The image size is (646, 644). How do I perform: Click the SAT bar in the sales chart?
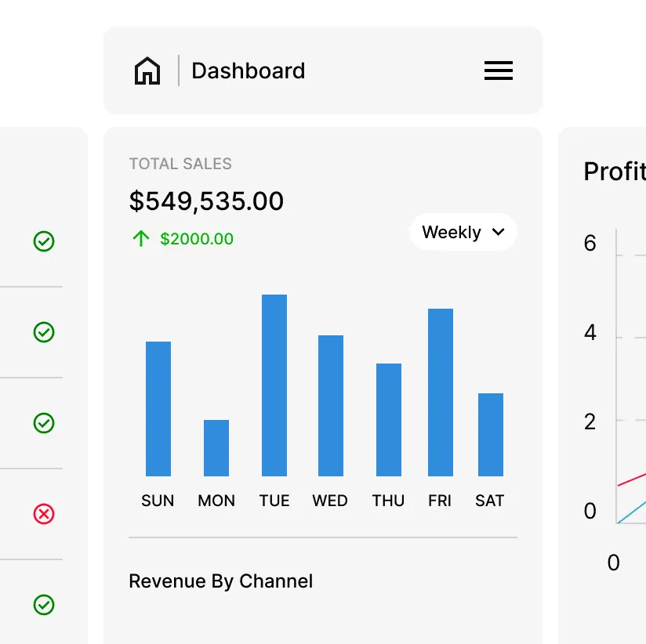(491, 435)
